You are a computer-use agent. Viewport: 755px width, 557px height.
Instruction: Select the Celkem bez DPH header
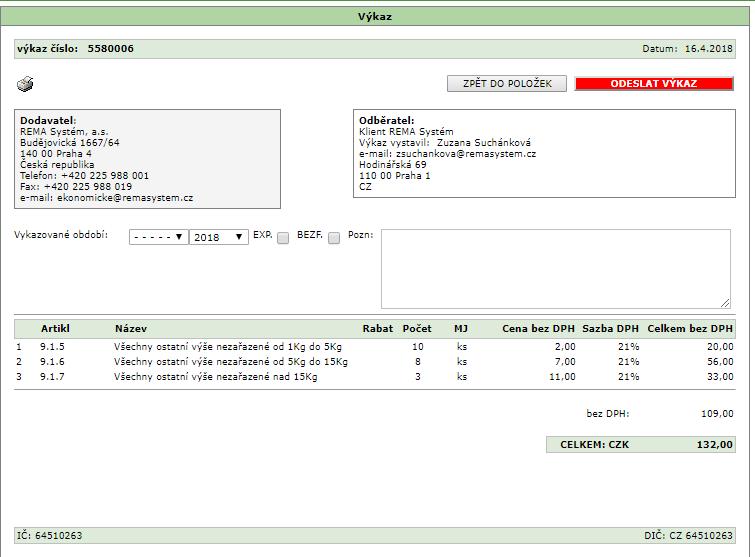690,328
